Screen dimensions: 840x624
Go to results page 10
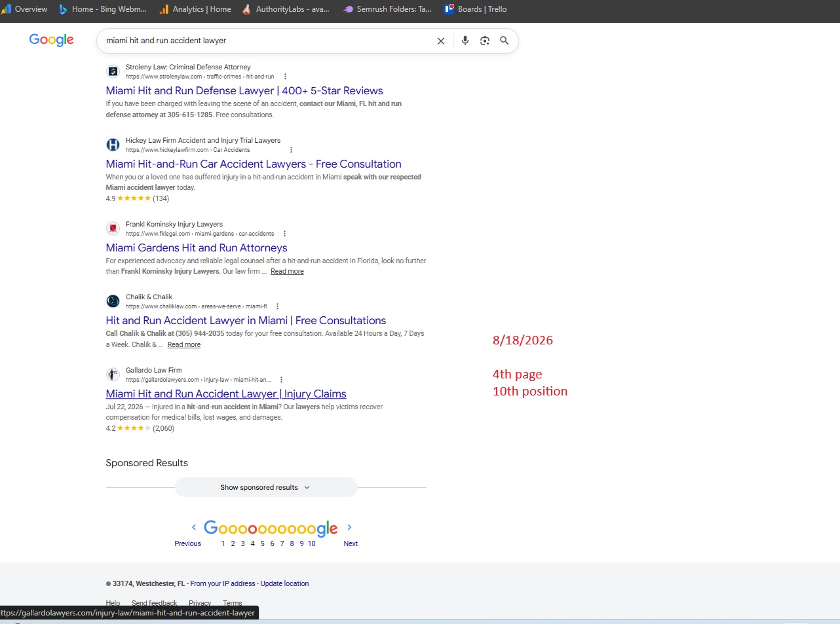312,543
